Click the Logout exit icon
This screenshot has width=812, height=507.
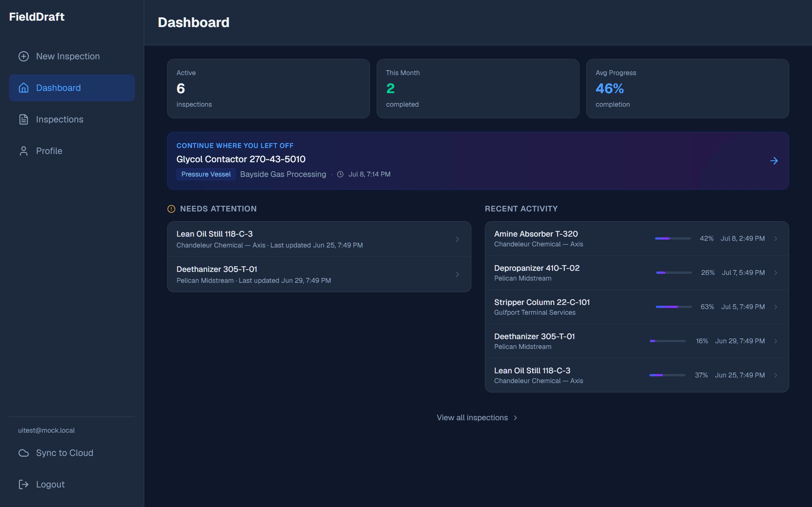pos(24,484)
